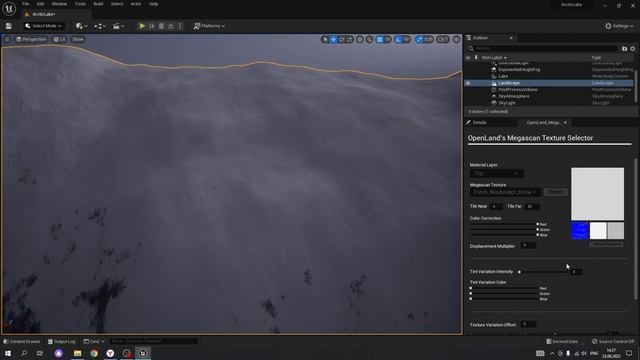Select PostProcessVolume in the Outliner
Viewport: 640px width, 360px height.
pos(518,90)
